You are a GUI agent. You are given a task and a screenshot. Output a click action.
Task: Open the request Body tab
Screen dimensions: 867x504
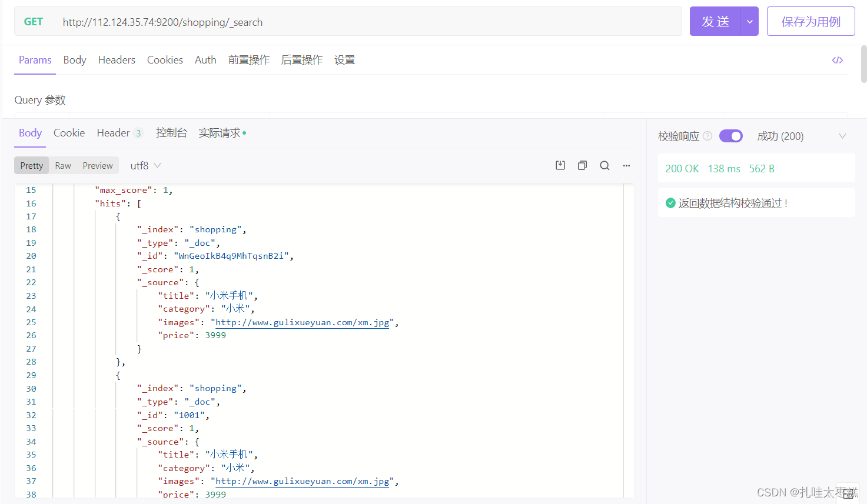click(75, 60)
